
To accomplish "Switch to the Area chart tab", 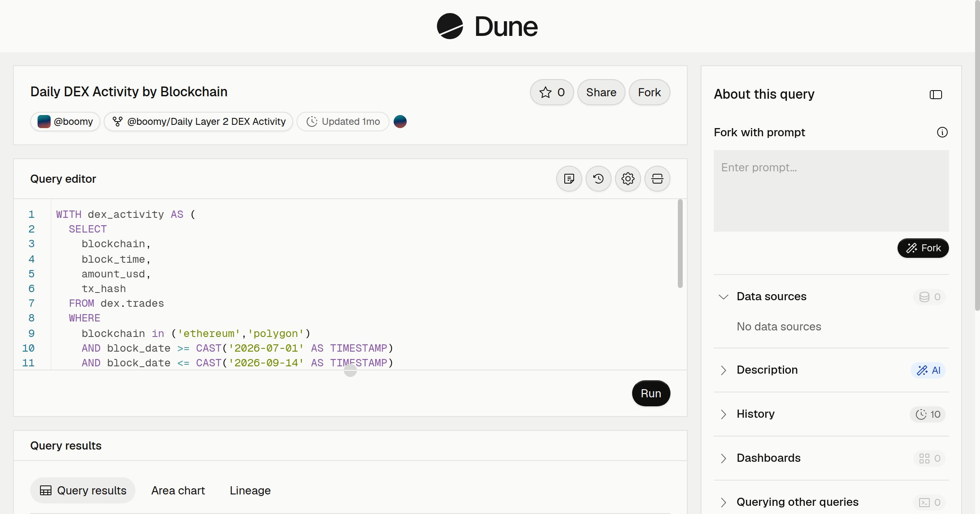I will click(178, 490).
